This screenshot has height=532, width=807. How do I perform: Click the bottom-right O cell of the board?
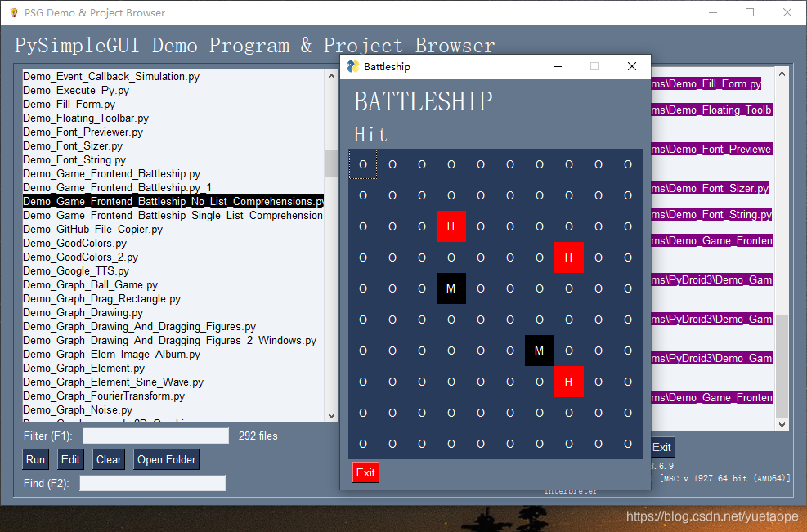628,444
